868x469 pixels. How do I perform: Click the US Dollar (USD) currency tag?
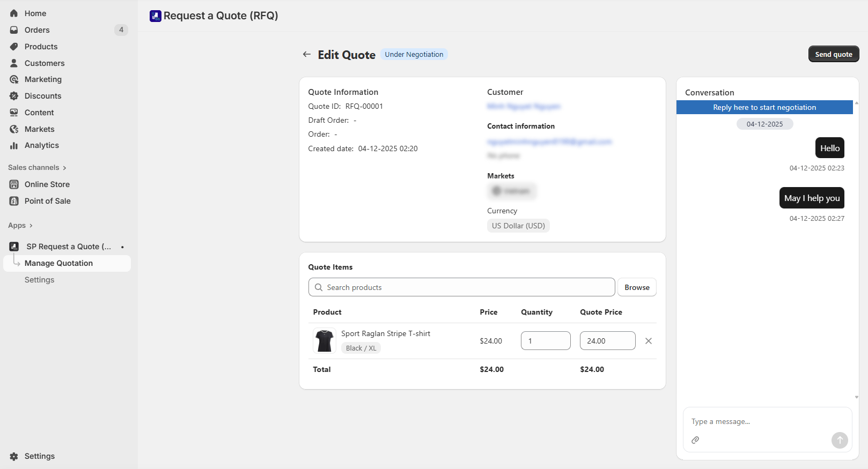pos(518,226)
